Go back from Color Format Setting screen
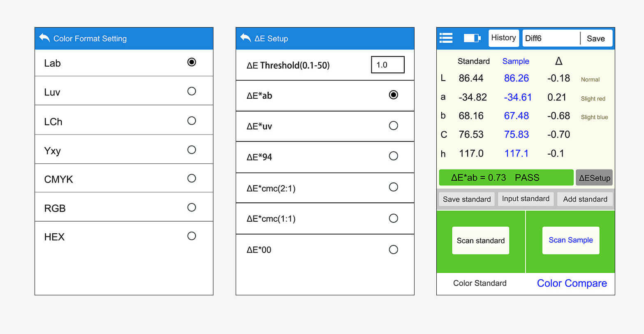Image resolution: width=644 pixels, height=334 pixels. (44, 38)
